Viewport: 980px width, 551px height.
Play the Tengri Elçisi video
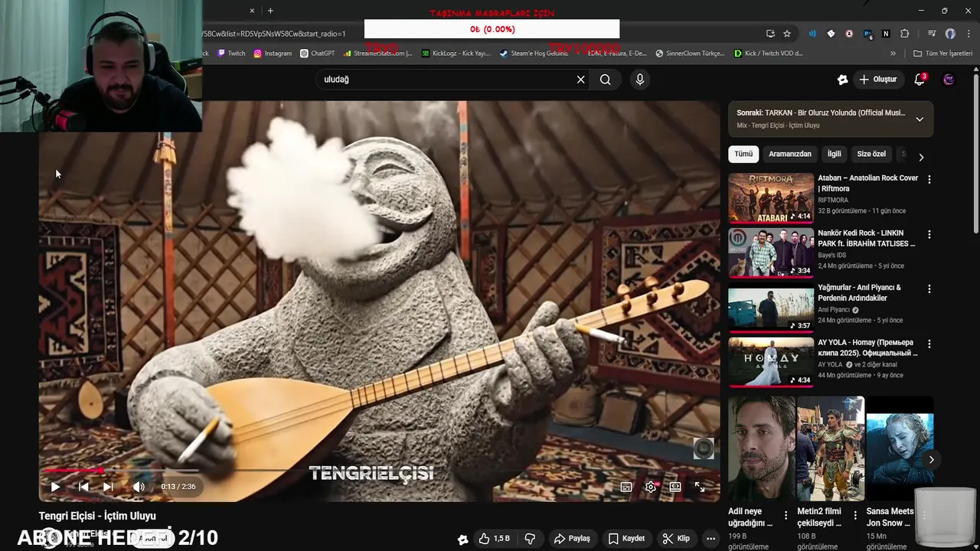coord(55,487)
